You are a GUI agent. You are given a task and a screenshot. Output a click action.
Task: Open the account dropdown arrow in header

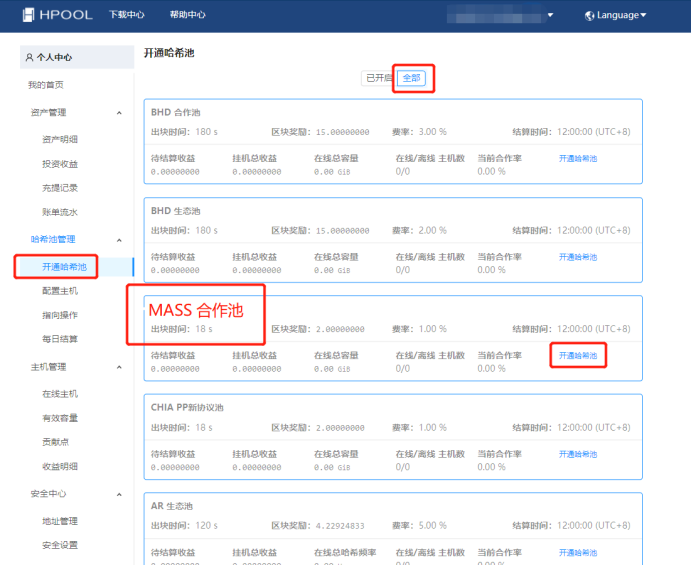click(550, 15)
